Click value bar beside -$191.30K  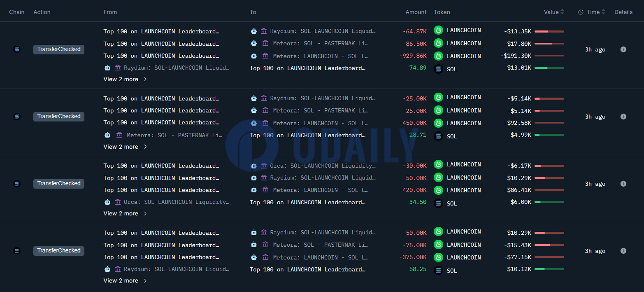(549, 56)
